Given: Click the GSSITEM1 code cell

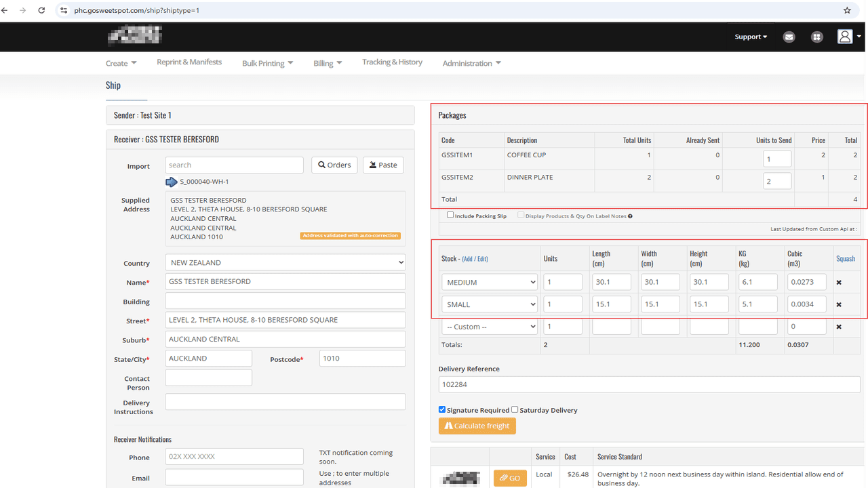Looking at the screenshot, I should point(471,159).
